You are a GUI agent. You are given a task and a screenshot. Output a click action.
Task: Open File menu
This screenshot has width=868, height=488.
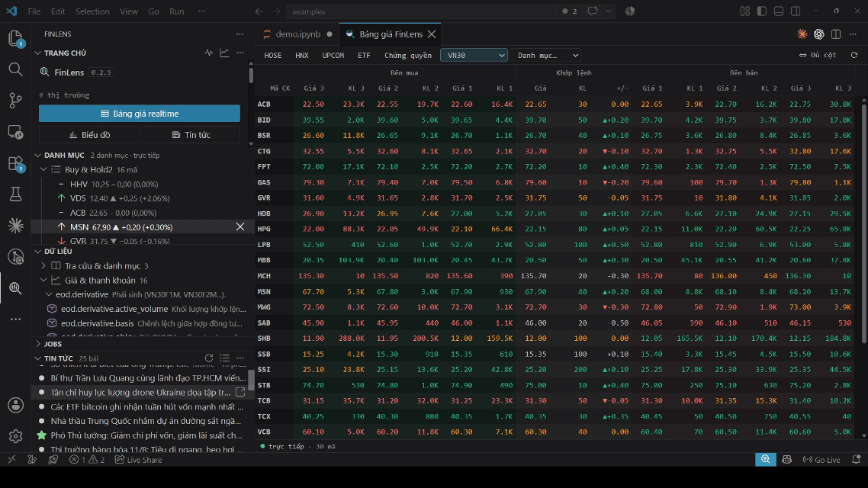[34, 11]
